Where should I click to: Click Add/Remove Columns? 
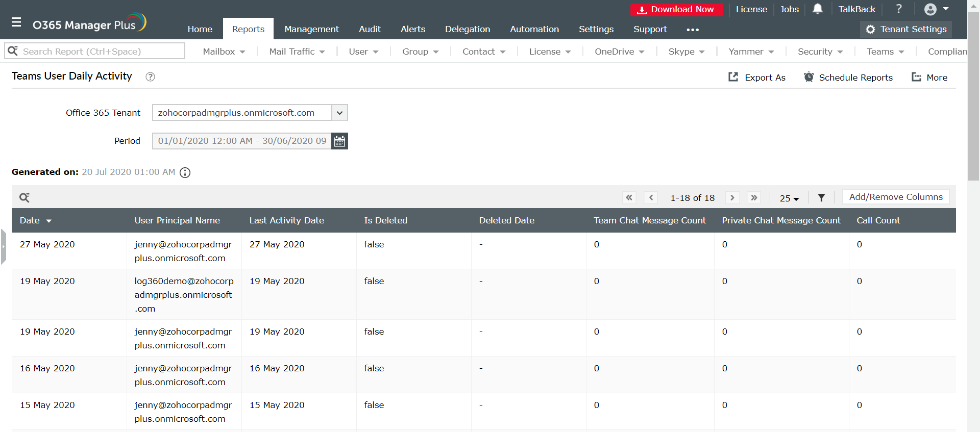[896, 197]
